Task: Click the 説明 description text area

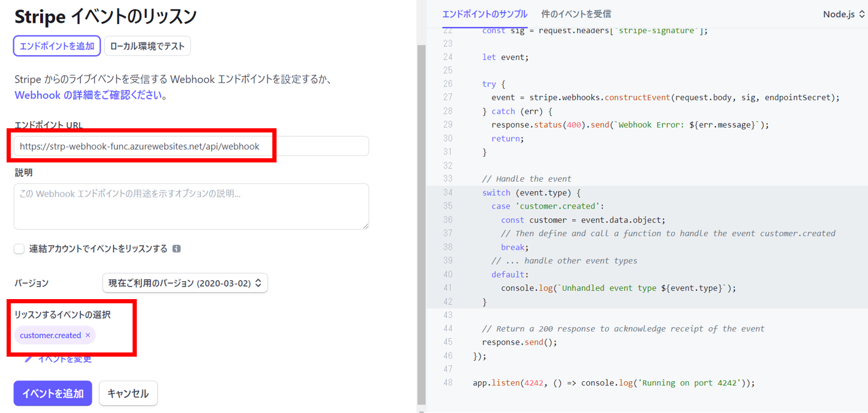Action: 191,207
